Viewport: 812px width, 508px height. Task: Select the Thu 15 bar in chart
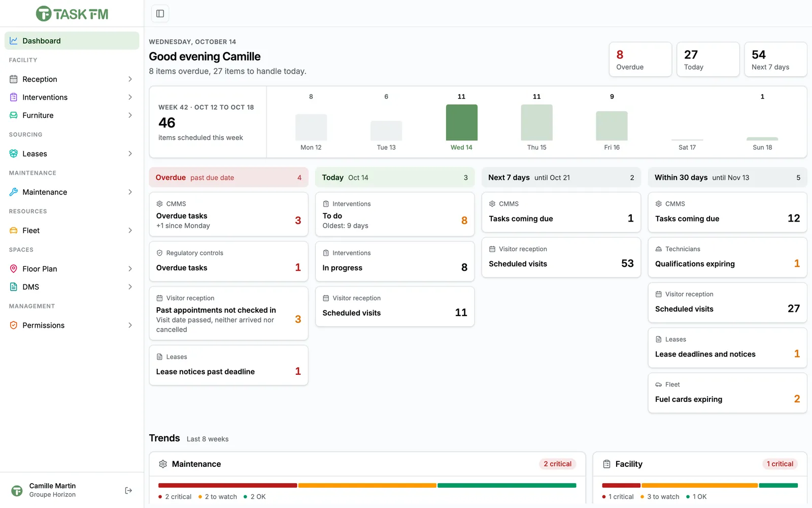pos(536,122)
